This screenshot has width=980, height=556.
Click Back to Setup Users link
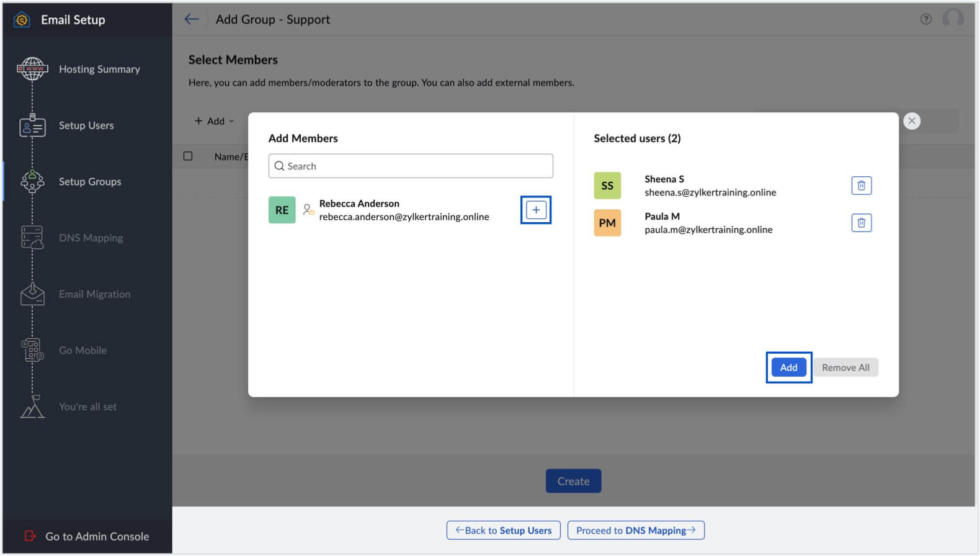(503, 531)
